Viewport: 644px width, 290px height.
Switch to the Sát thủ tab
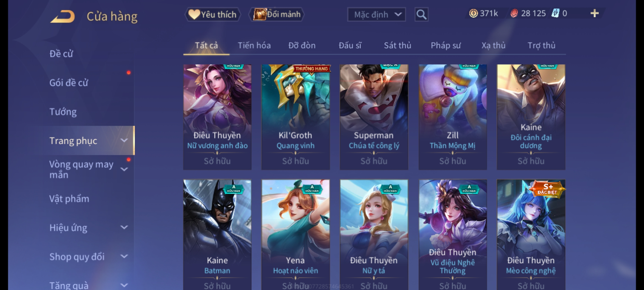397,45
